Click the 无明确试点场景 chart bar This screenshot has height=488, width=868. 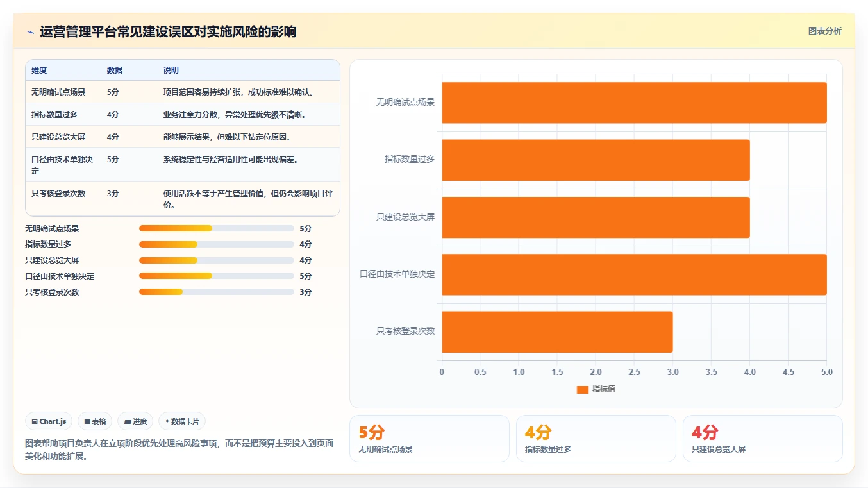(634, 103)
